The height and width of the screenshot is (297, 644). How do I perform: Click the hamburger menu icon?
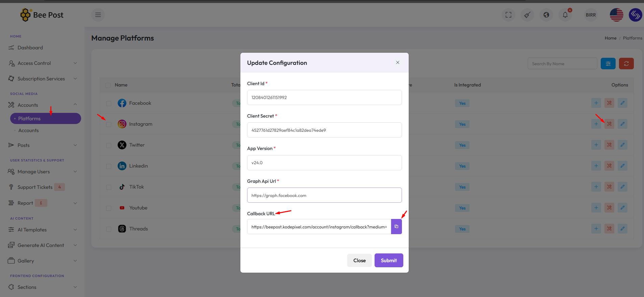[98, 15]
